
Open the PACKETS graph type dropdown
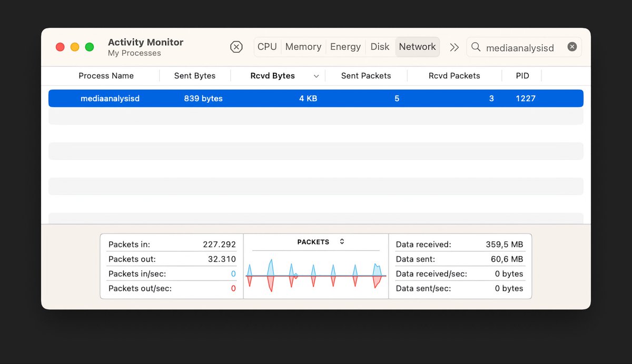coord(321,242)
